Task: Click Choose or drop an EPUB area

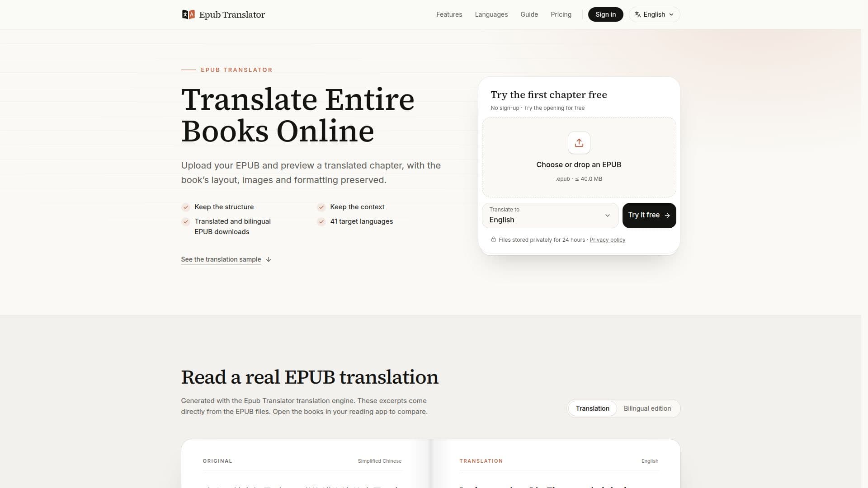Action: [x=579, y=157]
